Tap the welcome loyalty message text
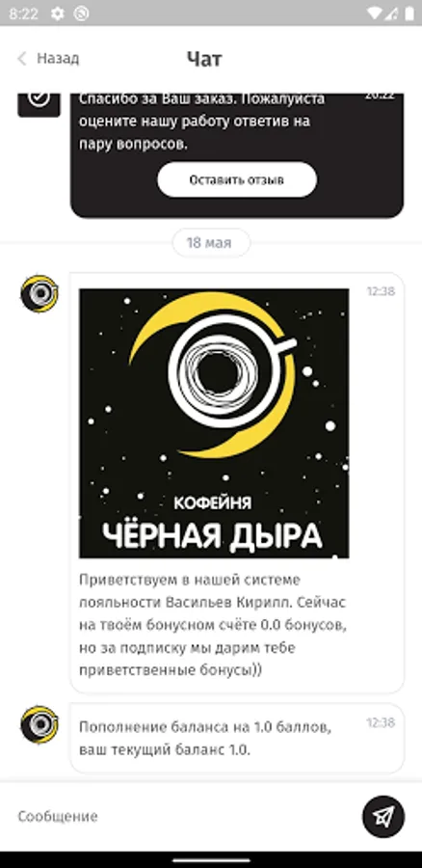The height and width of the screenshot is (868, 422). (x=212, y=625)
